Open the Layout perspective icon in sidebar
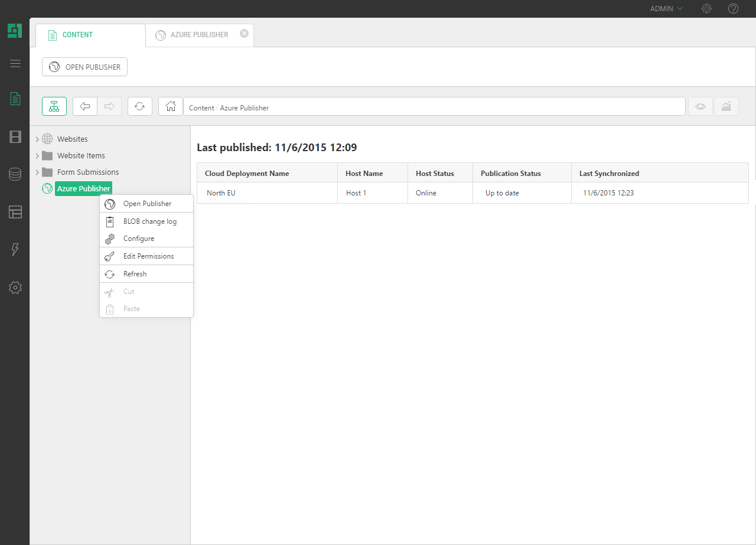This screenshot has height=545, width=756. [15, 213]
